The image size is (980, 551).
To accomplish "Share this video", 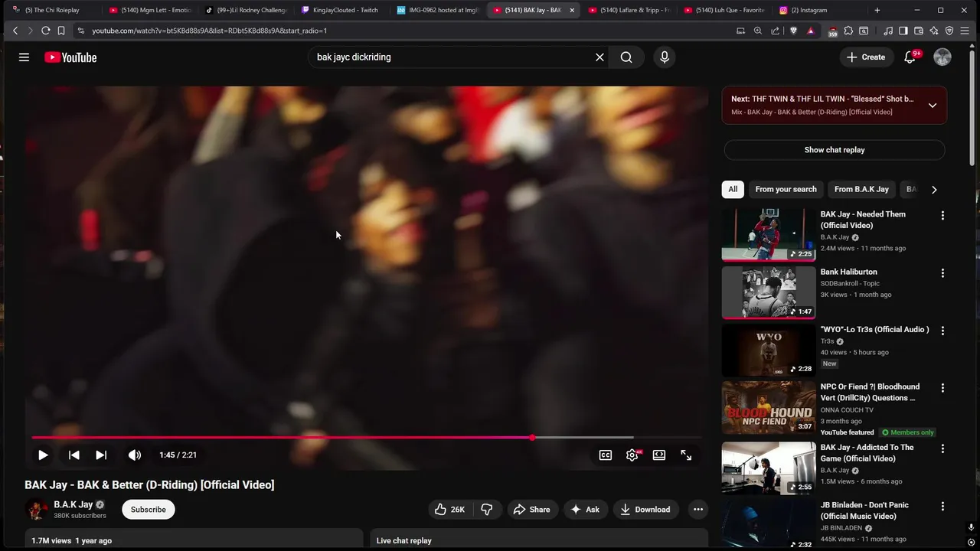I will [531, 510].
